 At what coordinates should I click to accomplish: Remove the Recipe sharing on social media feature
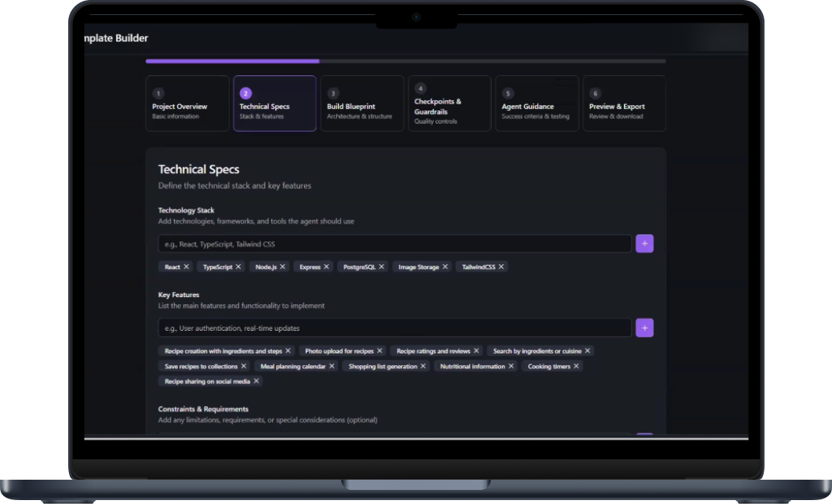(256, 380)
